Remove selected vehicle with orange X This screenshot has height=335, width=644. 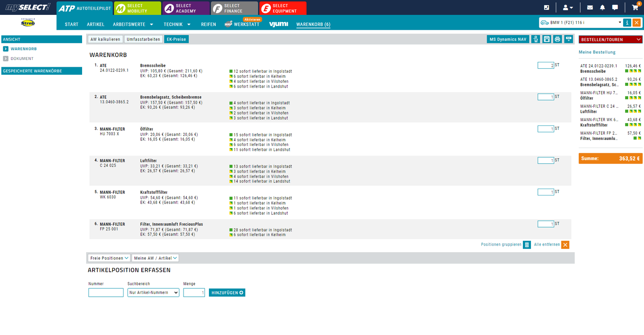(x=637, y=23)
